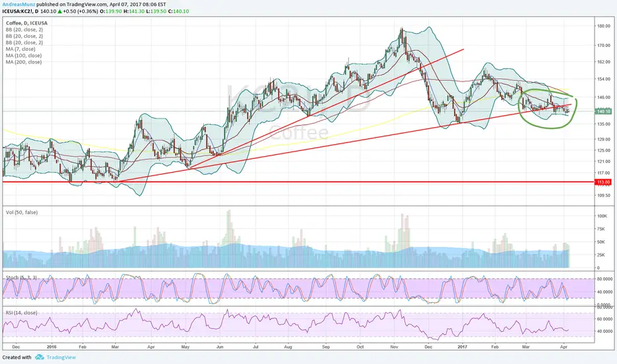Click the 50K volume axis label
The height and width of the screenshot is (364, 617).
click(x=601, y=242)
